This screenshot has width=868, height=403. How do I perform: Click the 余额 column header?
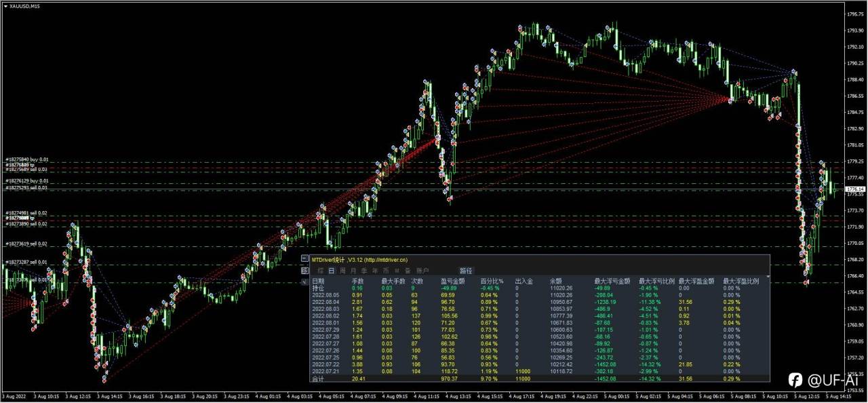click(557, 281)
